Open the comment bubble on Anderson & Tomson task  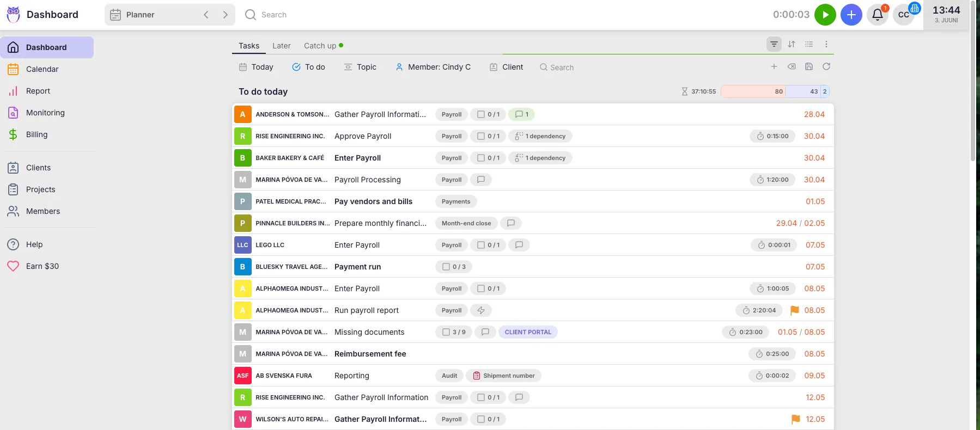pos(521,114)
